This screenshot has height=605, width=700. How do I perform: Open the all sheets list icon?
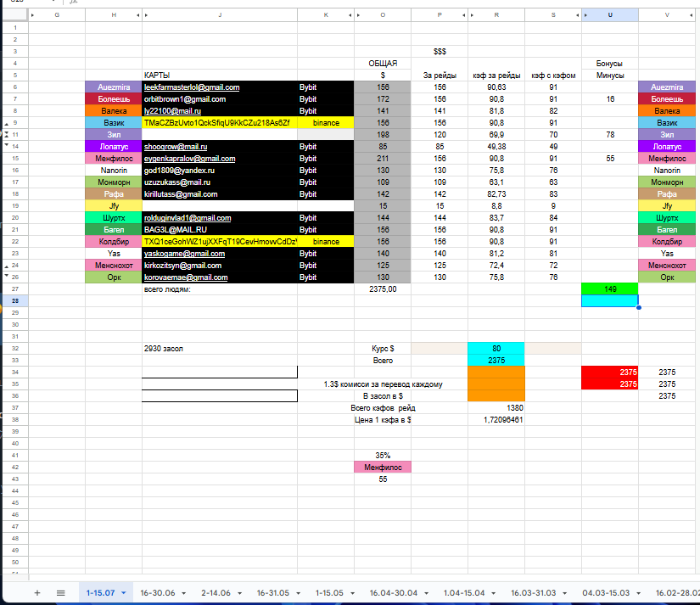point(61,593)
